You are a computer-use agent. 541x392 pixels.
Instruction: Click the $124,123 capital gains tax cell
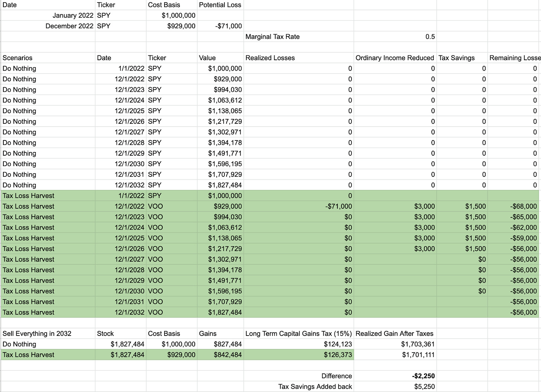click(299, 344)
